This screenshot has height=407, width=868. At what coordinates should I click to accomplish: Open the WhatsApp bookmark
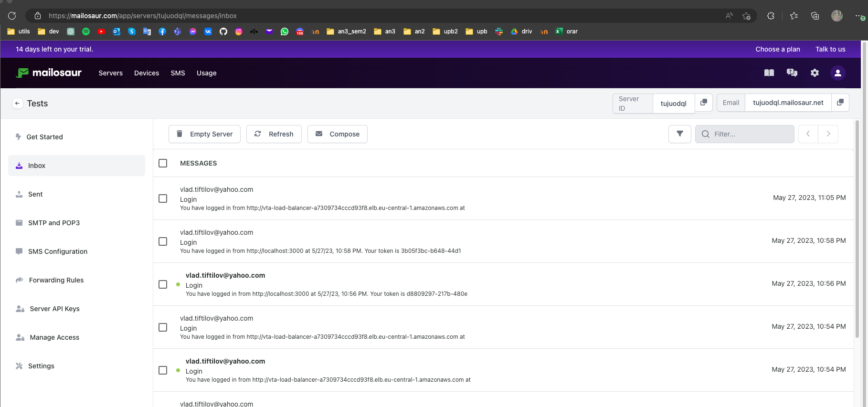tap(285, 31)
